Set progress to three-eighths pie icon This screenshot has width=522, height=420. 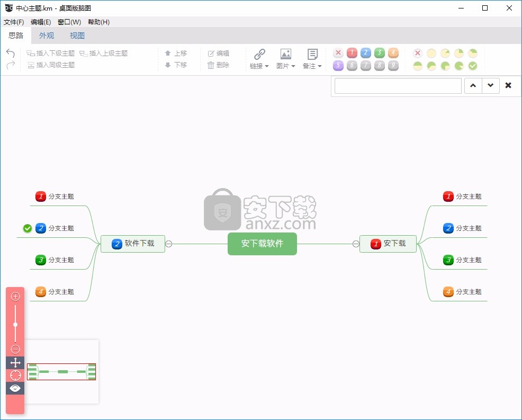[473, 53]
